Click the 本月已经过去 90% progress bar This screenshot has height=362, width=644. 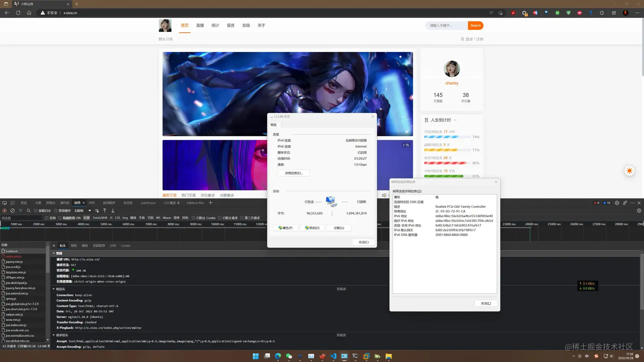(x=447, y=163)
